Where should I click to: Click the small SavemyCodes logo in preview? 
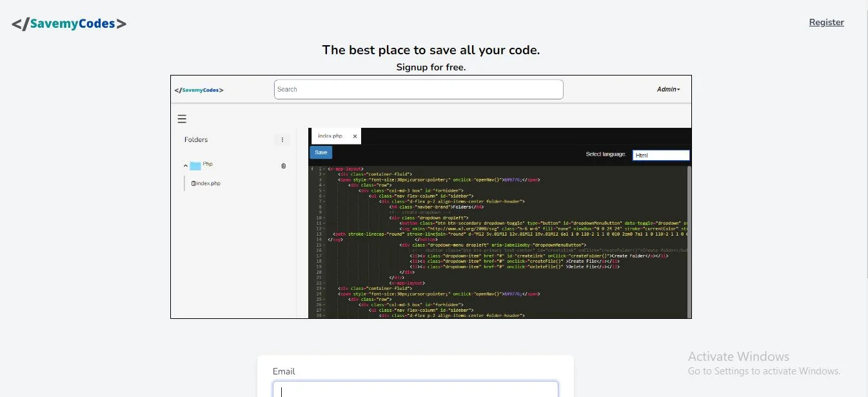[199, 90]
